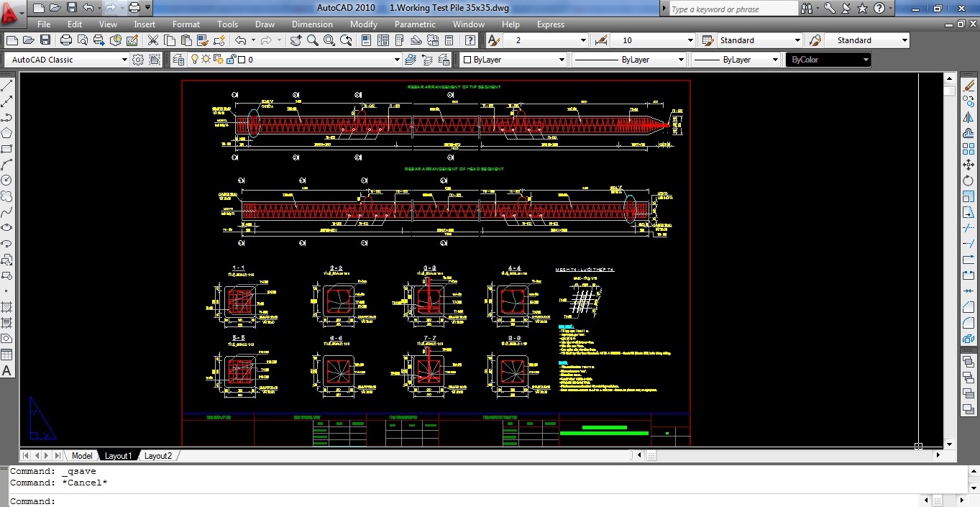The height and width of the screenshot is (507, 980).
Task: Toggle layer 0 freeze sun icon
Action: 206,60
